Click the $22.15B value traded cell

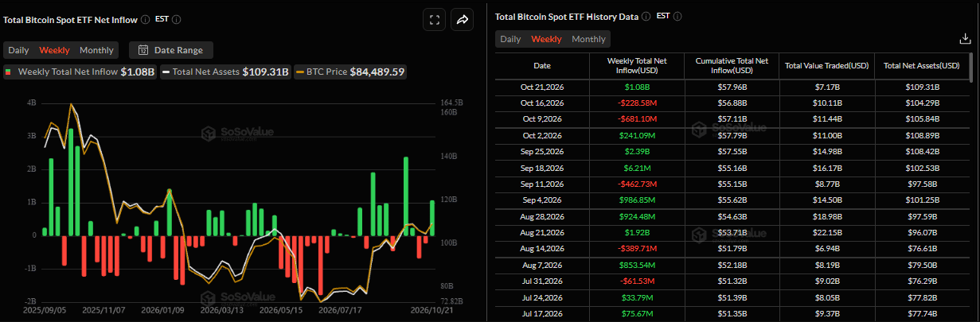pos(826,232)
